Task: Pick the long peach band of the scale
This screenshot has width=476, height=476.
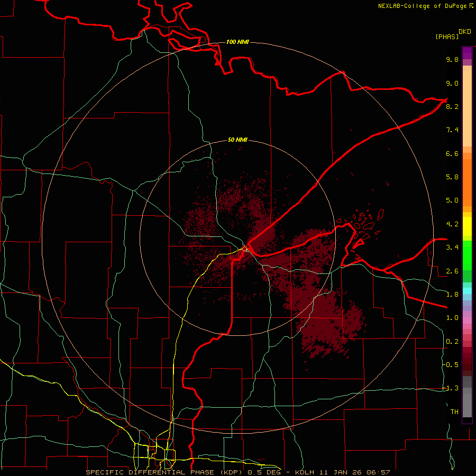Action: 467,109
